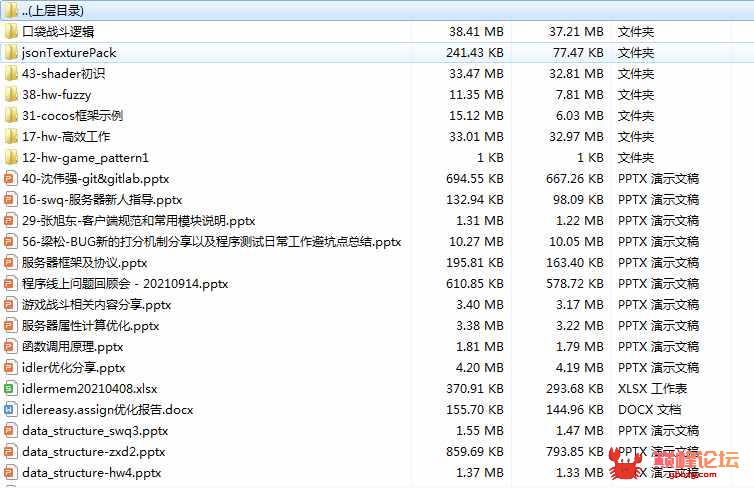Click PowerPoint icon of data_structure-hw4.pptx
The height and width of the screenshot is (488, 754).
[10, 473]
